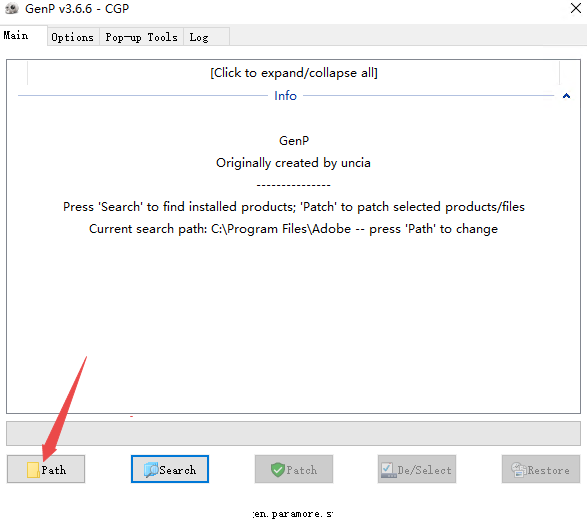This screenshot has width=587, height=532.
Task: Collapse the Info section chevron
Action: point(566,96)
